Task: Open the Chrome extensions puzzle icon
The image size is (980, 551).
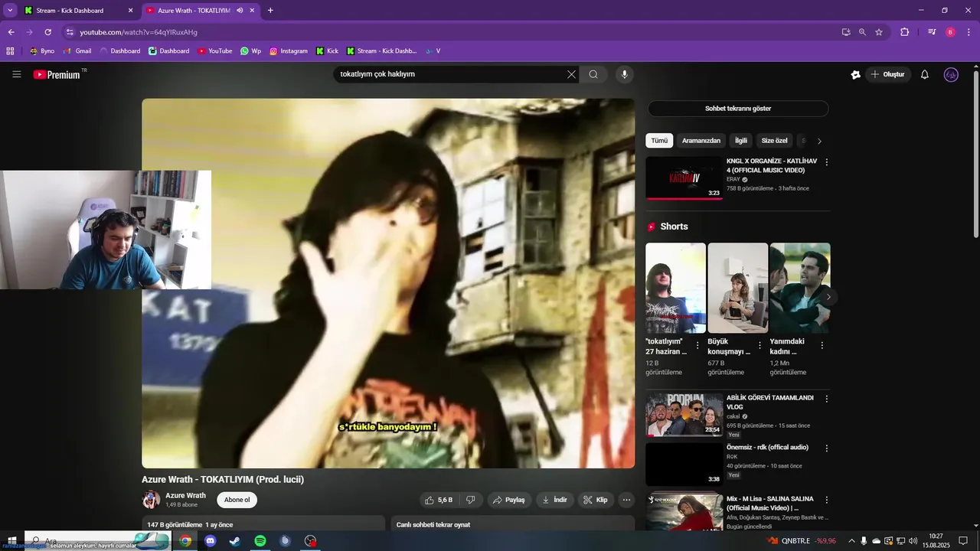Action: [x=904, y=32]
